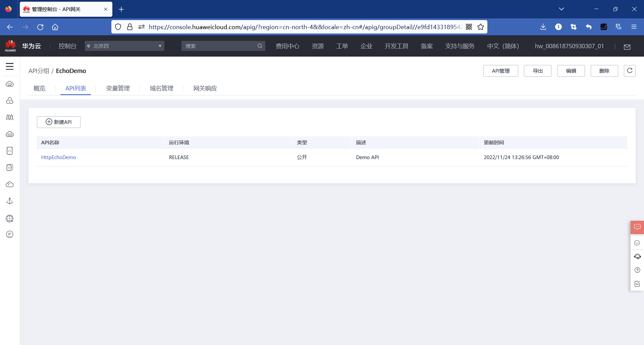Open the 控制台 link in header

tap(67, 46)
